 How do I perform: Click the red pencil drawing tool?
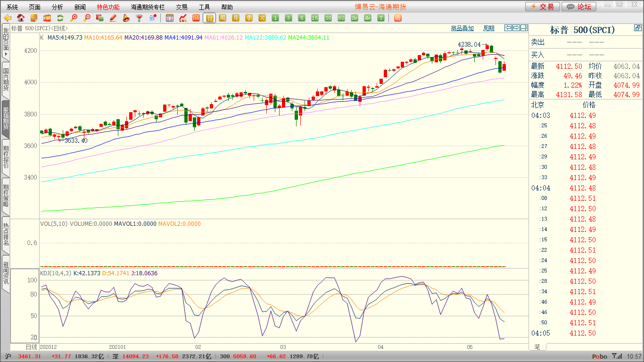(113, 18)
